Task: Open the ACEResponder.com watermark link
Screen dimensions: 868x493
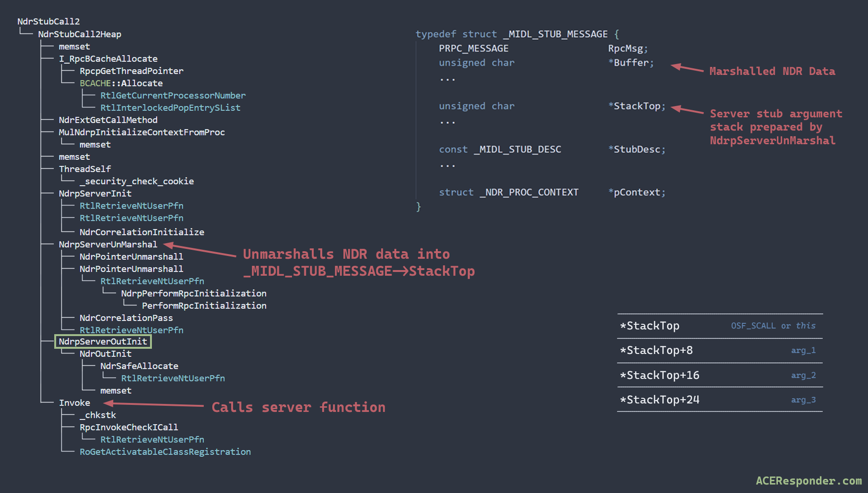Action: [x=809, y=481]
